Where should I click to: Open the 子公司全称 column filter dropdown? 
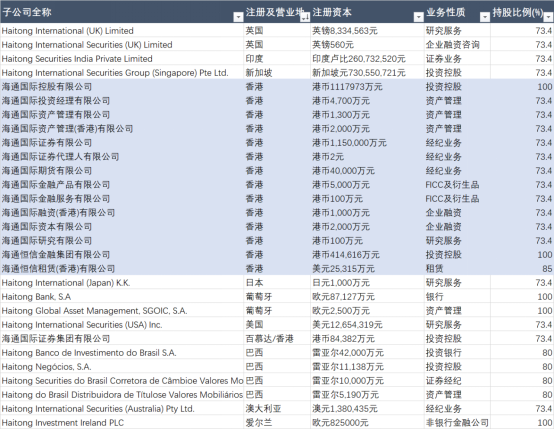pyautogui.click(x=238, y=17)
